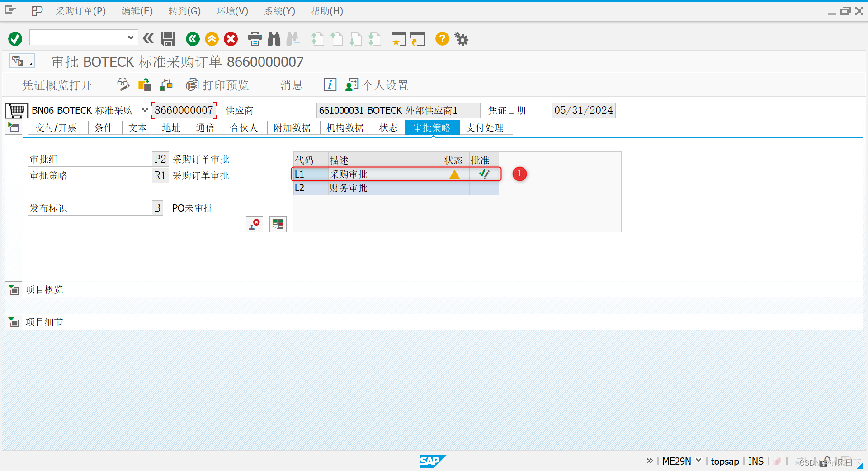868x471 pixels.
Task: Collapse the header section expander icon
Action: tap(14, 127)
